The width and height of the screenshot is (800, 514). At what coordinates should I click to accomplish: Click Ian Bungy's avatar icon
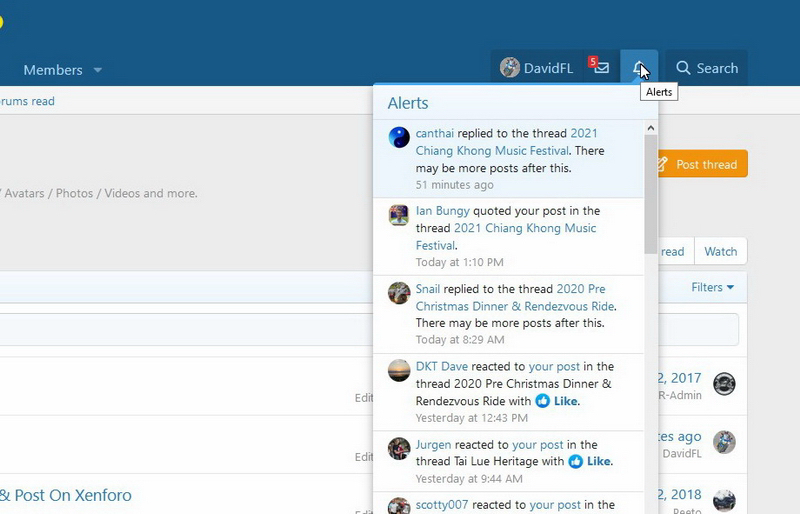399,215
